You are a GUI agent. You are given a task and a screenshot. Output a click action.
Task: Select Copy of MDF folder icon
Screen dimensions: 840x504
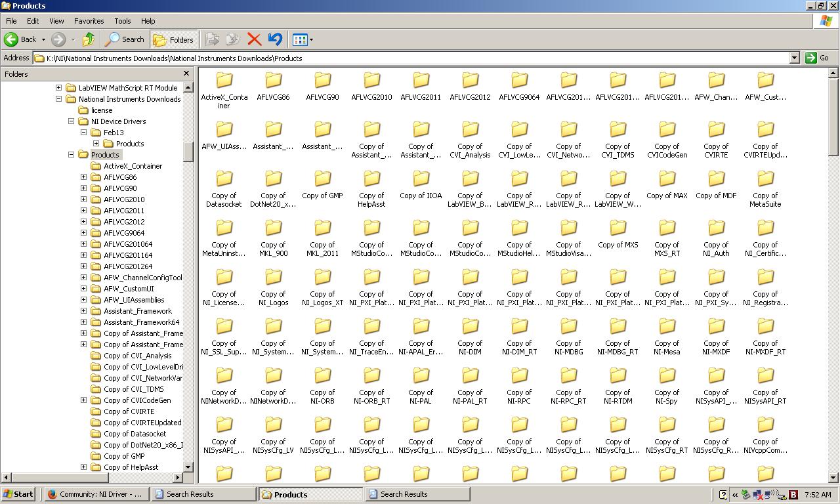716,178
